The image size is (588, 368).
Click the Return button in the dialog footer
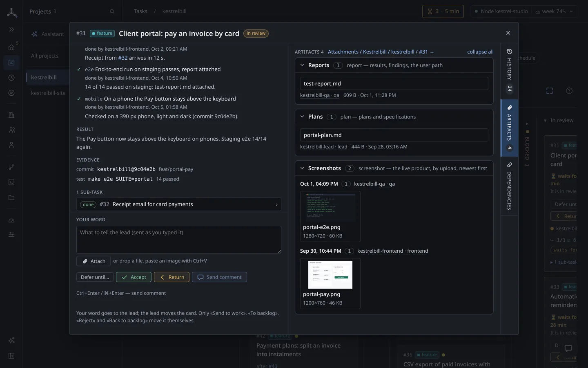pos(171,277)
